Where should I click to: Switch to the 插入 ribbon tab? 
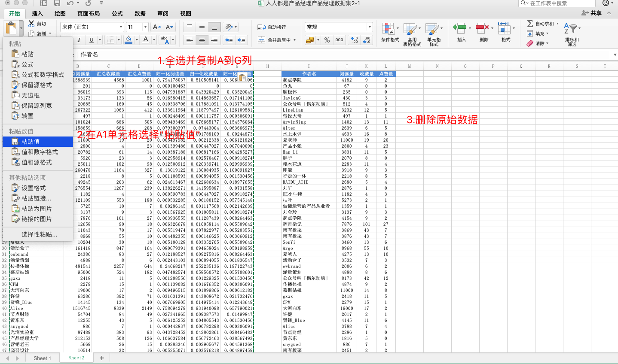click(x=37, y=13)
